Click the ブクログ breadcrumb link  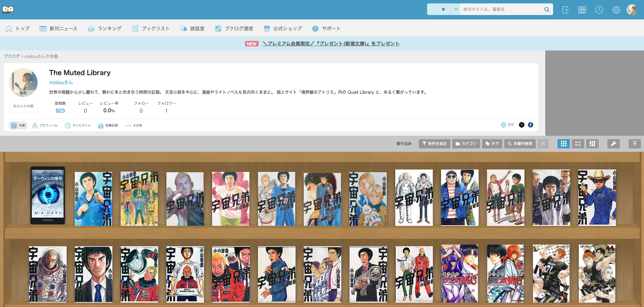coord(12,56)
